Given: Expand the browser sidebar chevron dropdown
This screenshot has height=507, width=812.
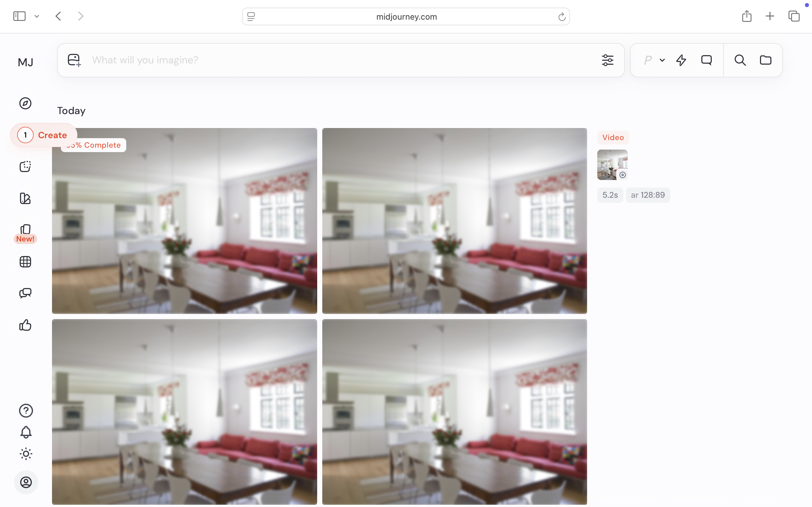Looking at the screenshot, I should (37, 16).
